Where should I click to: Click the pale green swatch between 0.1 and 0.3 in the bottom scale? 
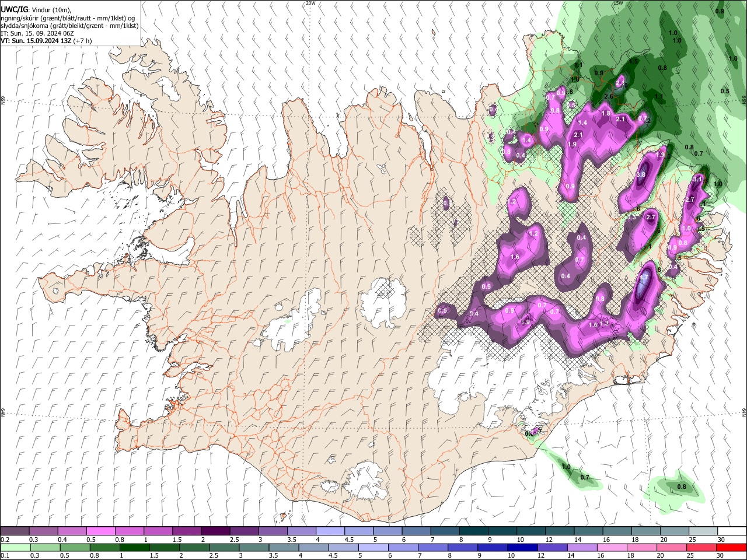pos(15,548)
